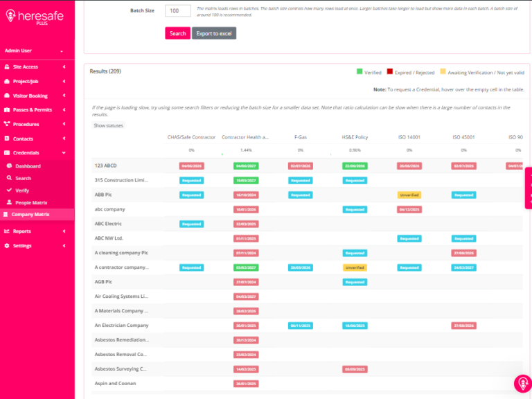Open People Matrix page

(31, 202)
